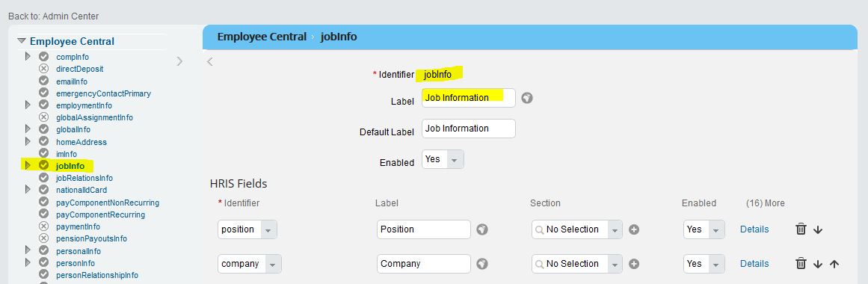Viewport: 868px width, 284px height.
Task: Expand the employmentInfo tree node
Action: click(x=28, y=105)
